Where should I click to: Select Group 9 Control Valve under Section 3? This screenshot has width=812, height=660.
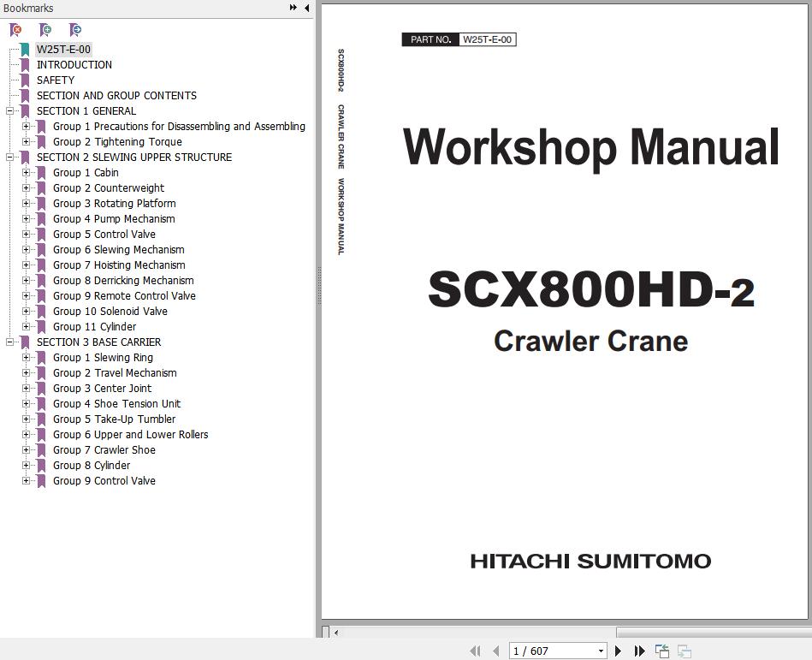104,481
